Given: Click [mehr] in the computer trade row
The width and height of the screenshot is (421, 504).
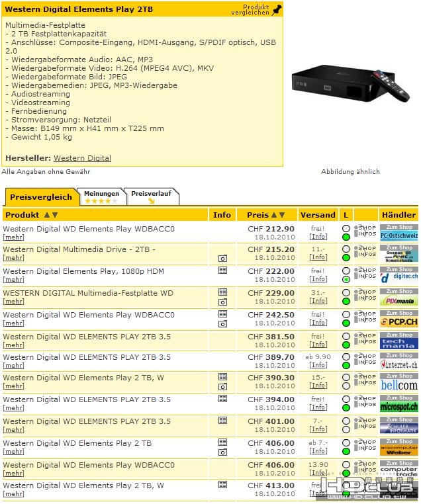Looking at the screenshot, I should 13,474.
